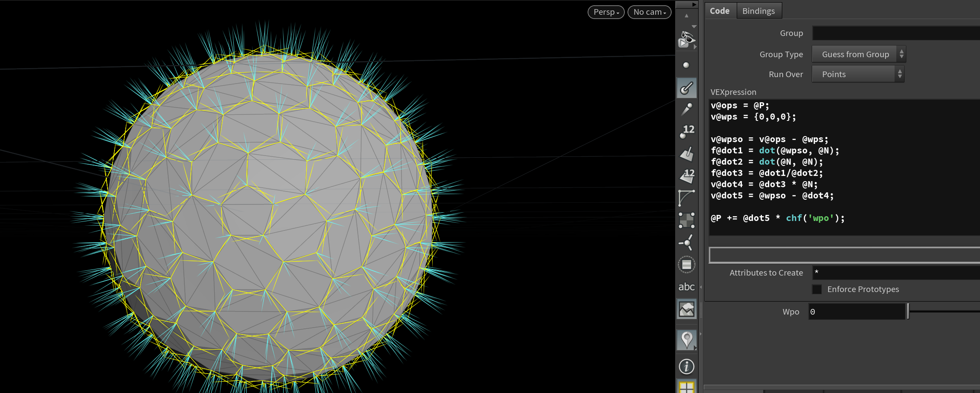
Task: Open the viewport display options sunglasses icon
Action: pos(686,39)
